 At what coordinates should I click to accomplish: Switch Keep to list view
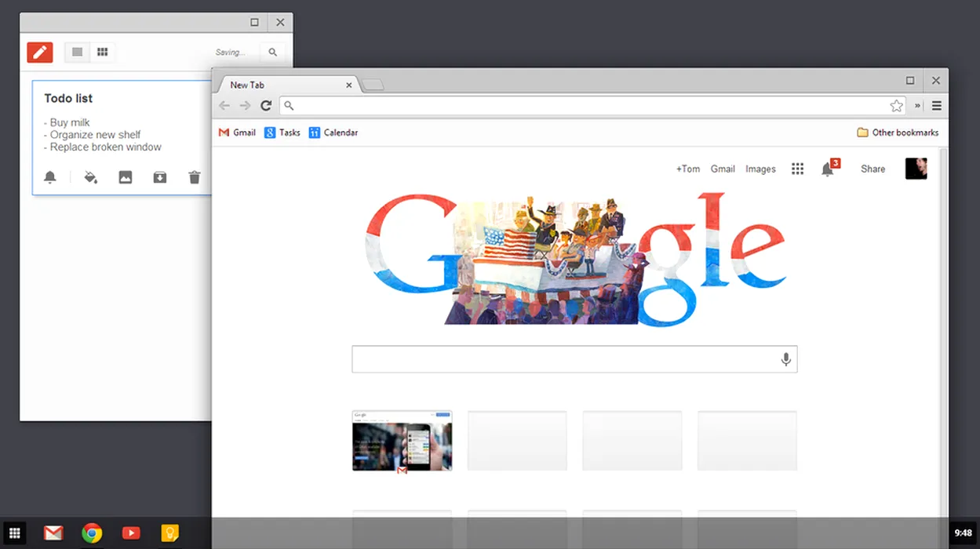77,53
